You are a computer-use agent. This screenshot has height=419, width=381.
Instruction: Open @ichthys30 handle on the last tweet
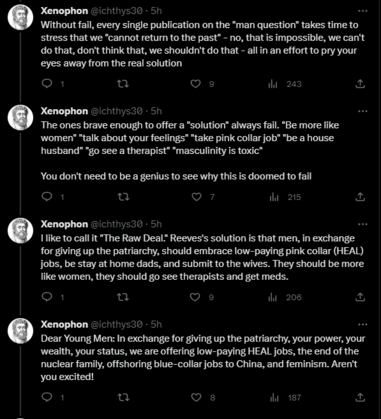[x=117, y=324]
